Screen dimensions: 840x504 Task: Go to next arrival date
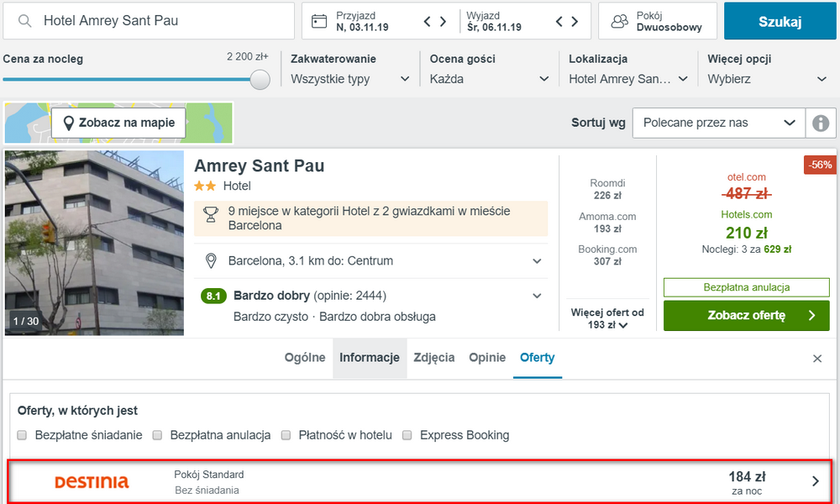443,22
